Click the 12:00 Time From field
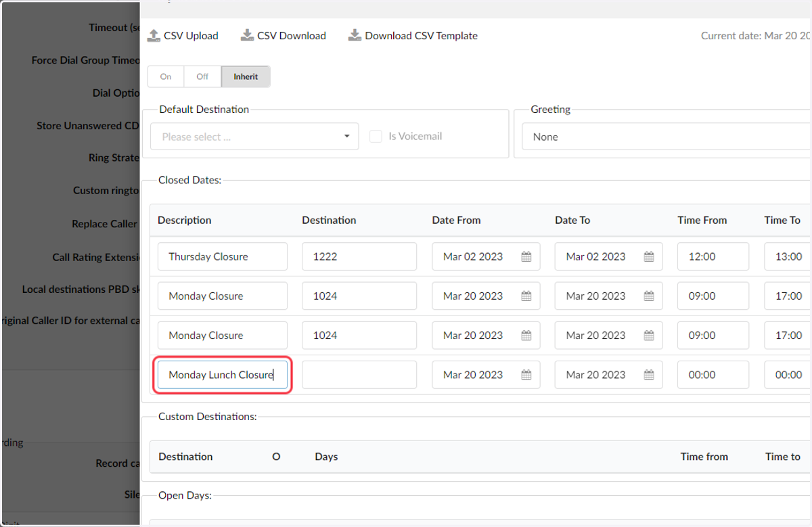 click(x=713, y=257)
